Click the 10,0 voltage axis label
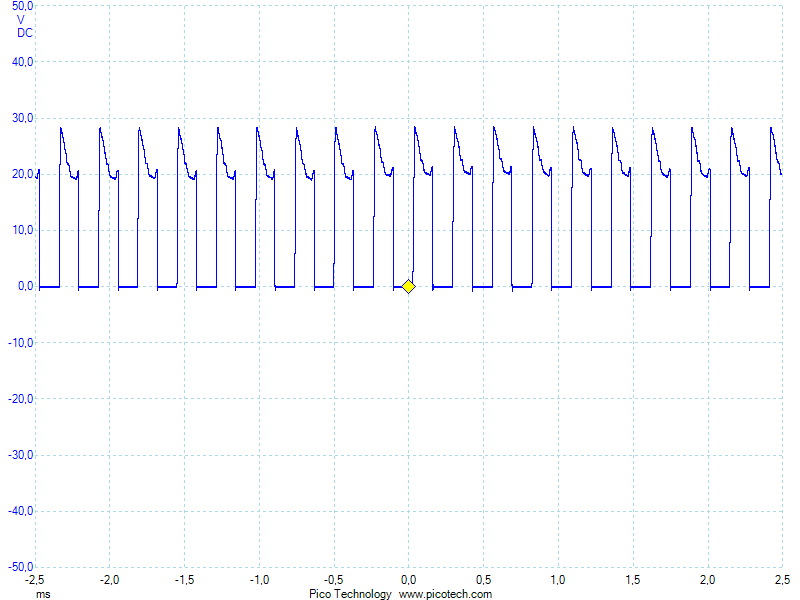This screenshot has width=800, height=600. [x=22, y=230]
